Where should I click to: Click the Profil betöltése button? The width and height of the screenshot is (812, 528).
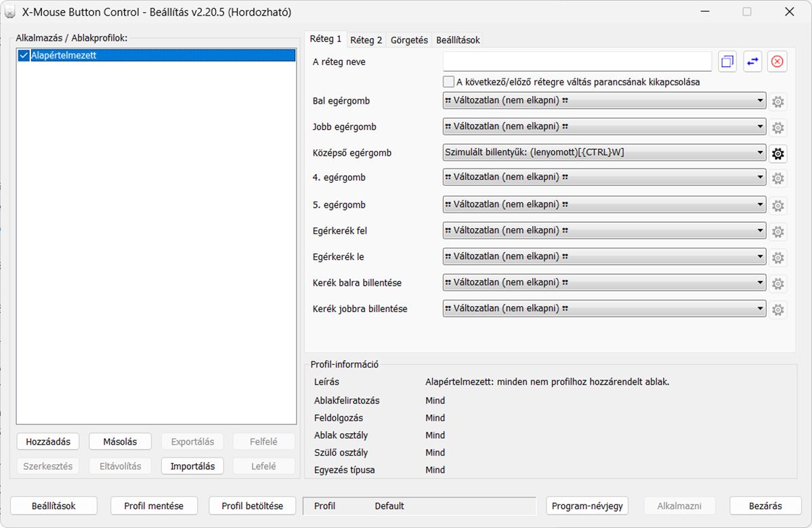[x=252, y=506]
